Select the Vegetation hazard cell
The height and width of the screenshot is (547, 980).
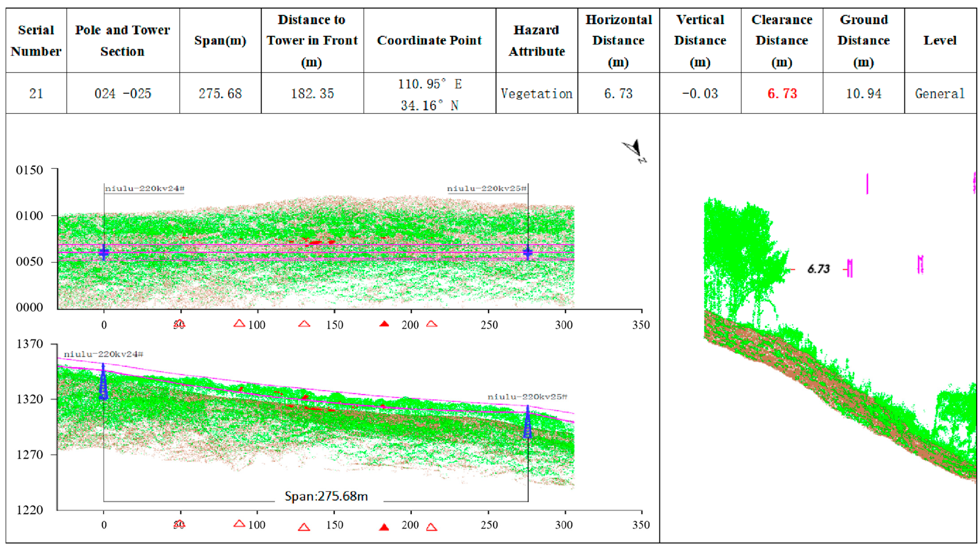(x=536, y=93)
